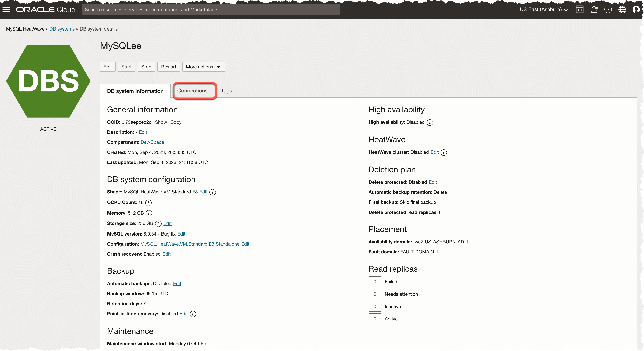Click the Inactive replicas count box
This screenshot has width=644, height=351.
pos(375,307)
